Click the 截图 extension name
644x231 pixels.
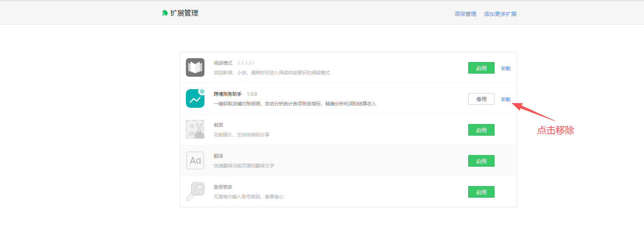(218, 125)
